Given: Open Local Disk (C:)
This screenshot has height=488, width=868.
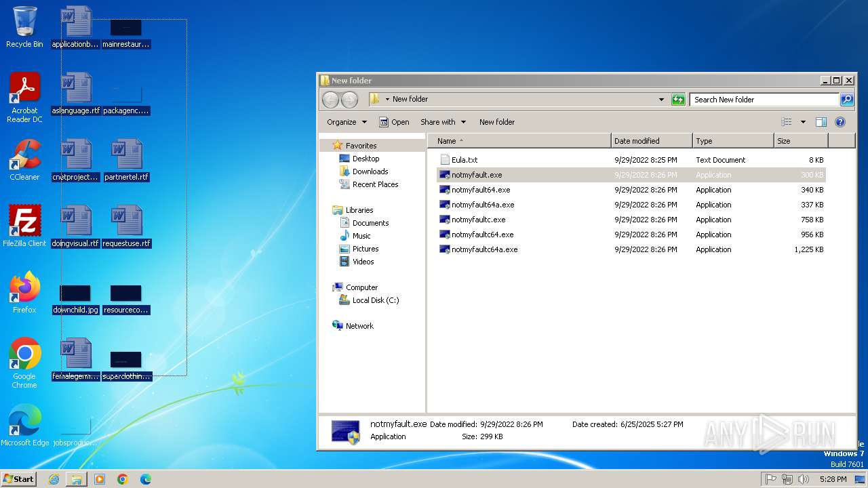Looking at the screenshot, I should pyautogui.click(x=376, y=300).
